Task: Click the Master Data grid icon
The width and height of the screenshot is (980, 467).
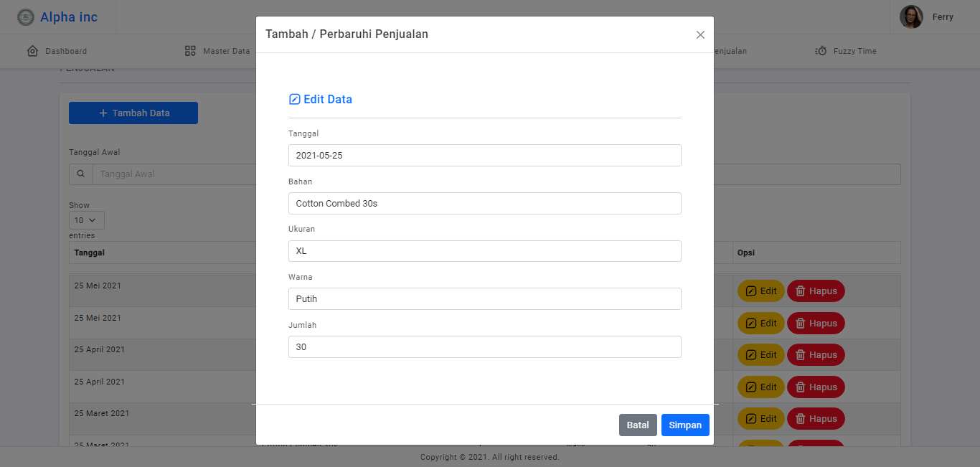Action: click(x=190, y=51)
